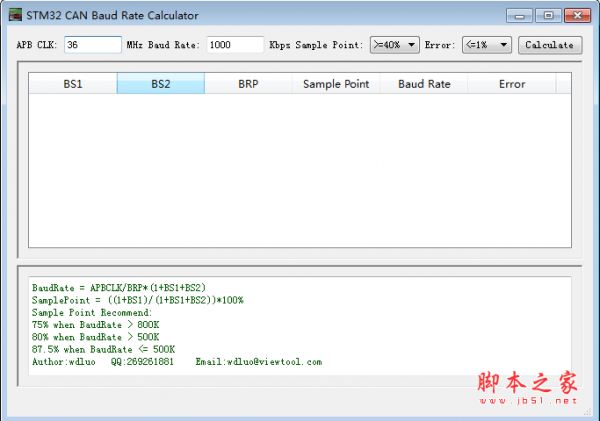The image size is (600, 421).
Task: Sort by the BS1 column header
Action: [x=73, y=83]
